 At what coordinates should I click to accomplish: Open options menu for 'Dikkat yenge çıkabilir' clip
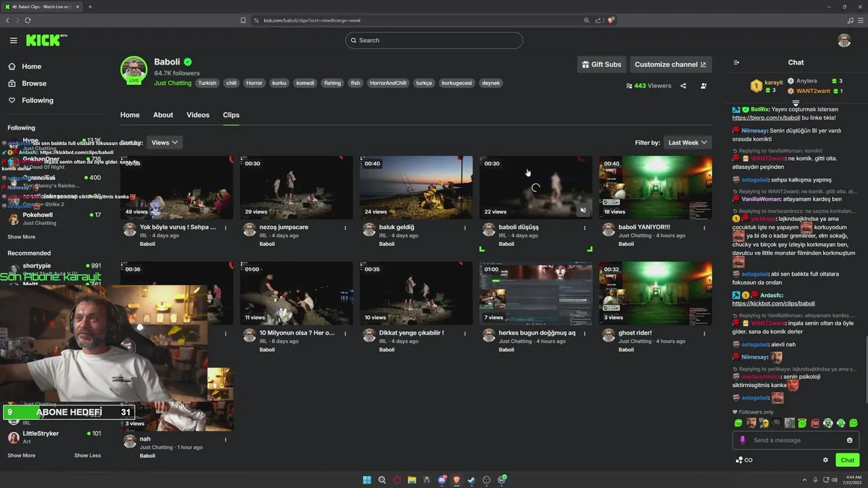pyautogui.click(x=465, y=333)
